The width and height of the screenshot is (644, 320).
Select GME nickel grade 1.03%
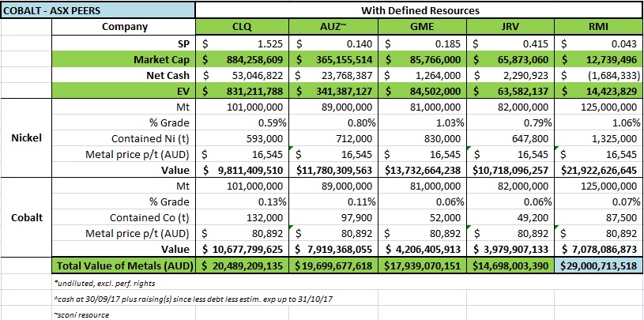pos(422,122)
